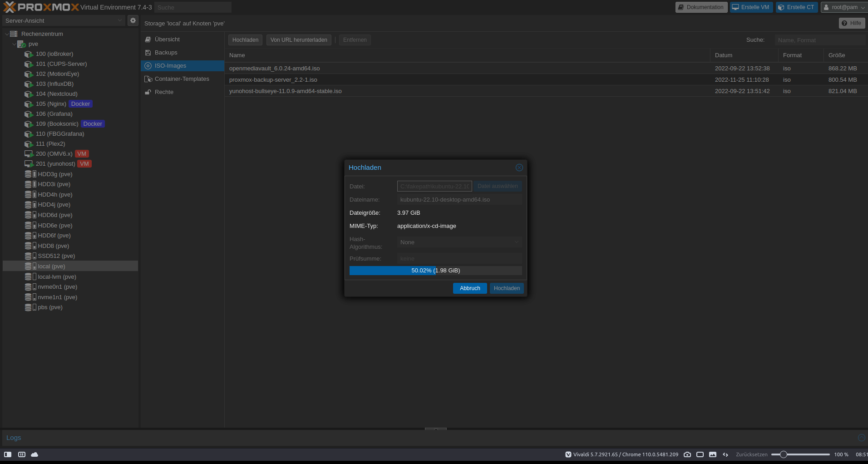Viewport: 868px width, 464px height.
Task: Click the upload progress bar
Action: coord(436,271)
